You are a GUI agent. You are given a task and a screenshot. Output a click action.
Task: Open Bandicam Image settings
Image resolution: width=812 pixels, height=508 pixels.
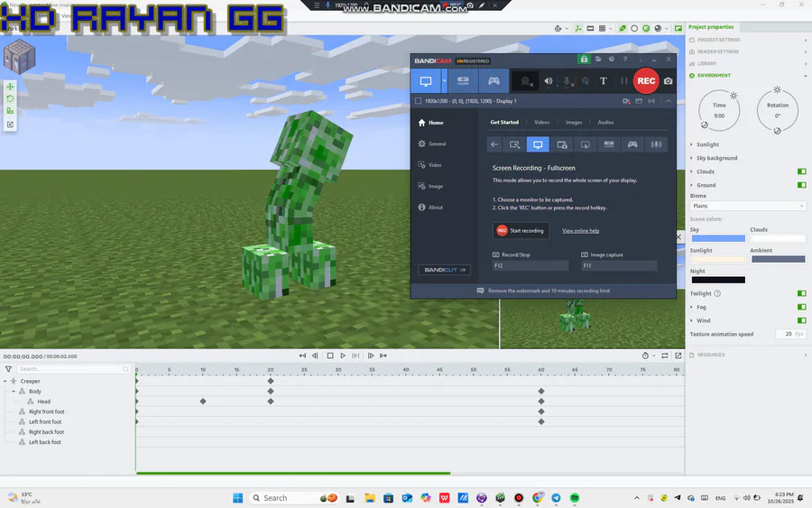tap(430, 187)
